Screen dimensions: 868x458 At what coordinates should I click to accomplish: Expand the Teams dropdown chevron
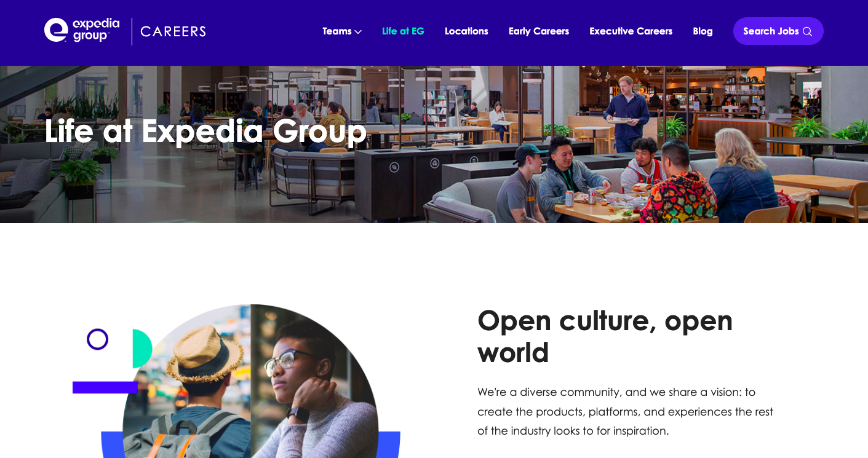click(358, 31)
